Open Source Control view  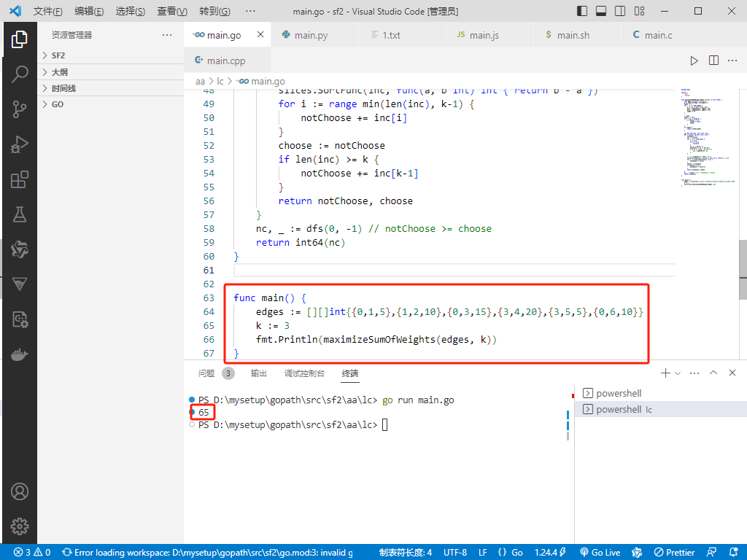tap(20, 109)
